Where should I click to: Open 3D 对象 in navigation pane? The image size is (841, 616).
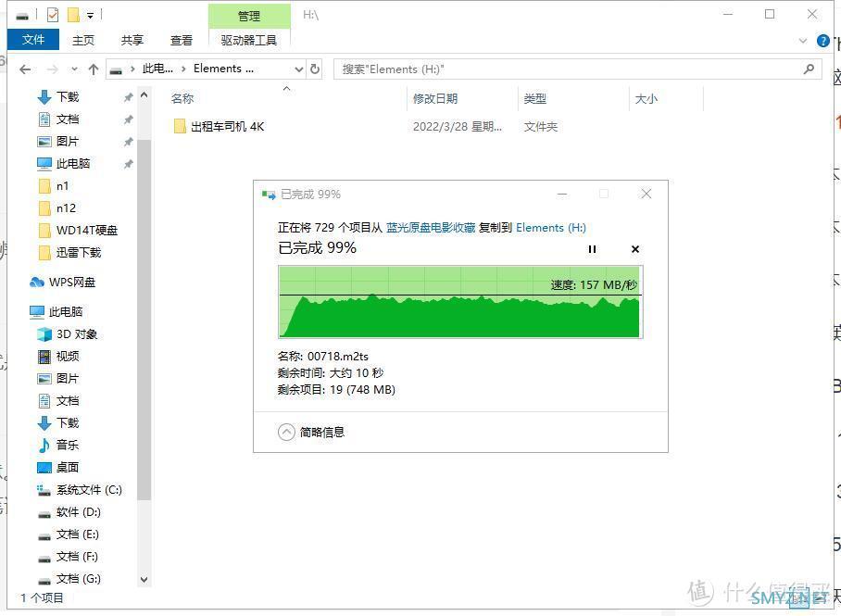point(77,334)
